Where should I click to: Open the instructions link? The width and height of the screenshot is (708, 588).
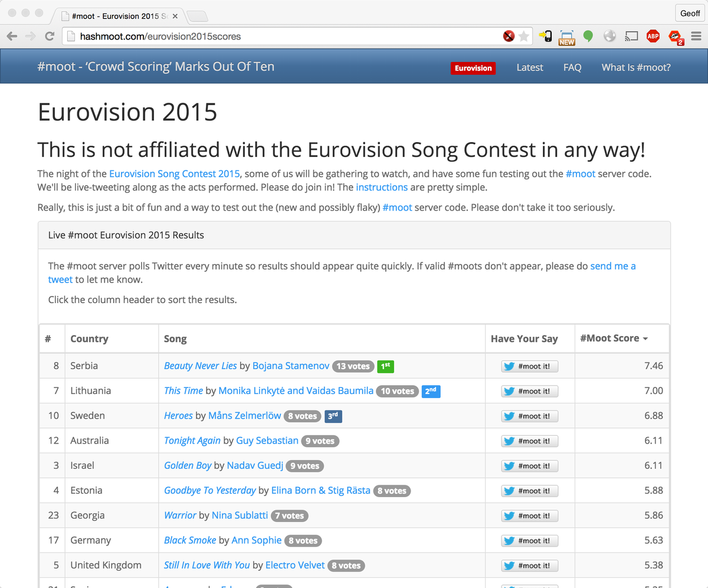(382, 187)
